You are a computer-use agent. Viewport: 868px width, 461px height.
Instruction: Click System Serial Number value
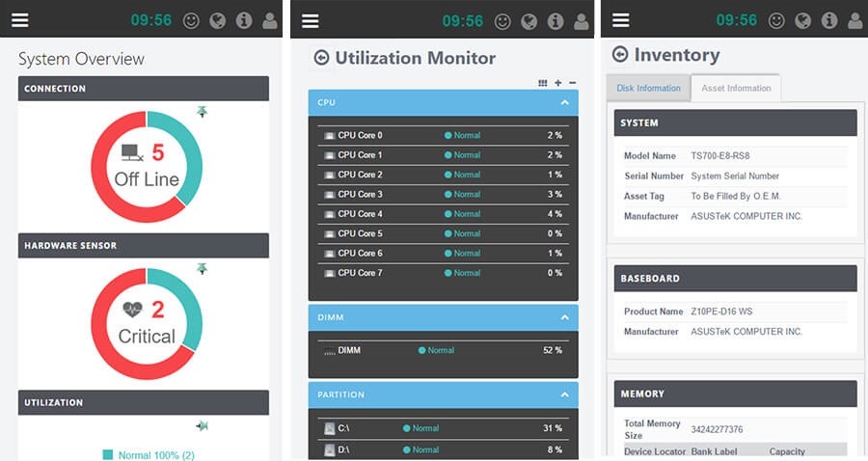[x=735, y=176]
